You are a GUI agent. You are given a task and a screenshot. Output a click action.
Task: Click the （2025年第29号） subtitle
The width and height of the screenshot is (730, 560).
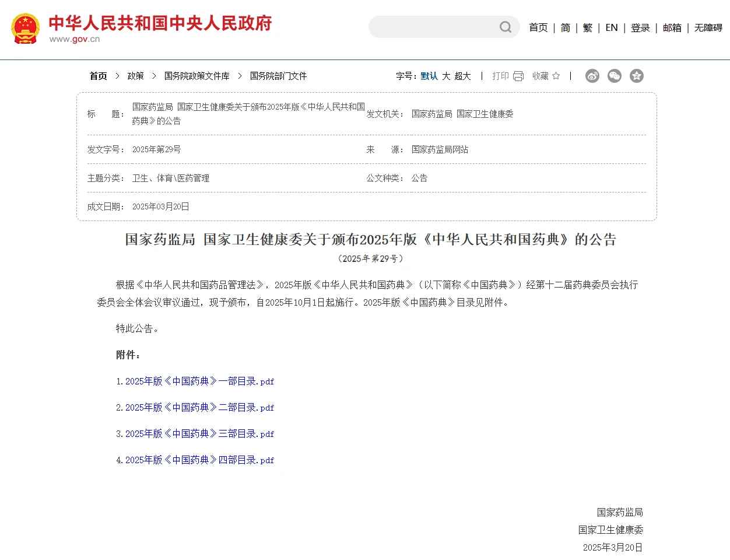371,258
